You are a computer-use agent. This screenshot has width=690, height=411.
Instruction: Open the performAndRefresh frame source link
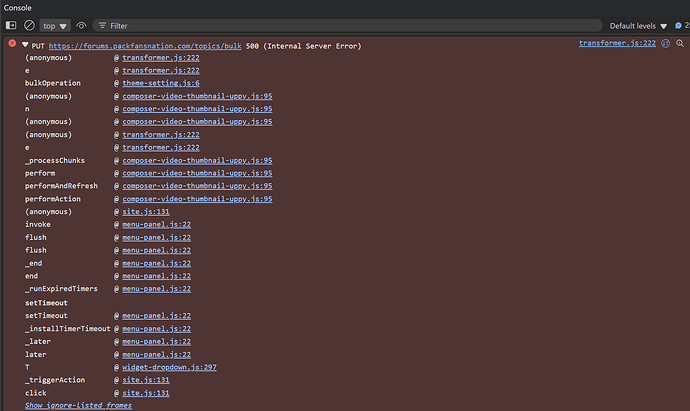coord(197,186)
